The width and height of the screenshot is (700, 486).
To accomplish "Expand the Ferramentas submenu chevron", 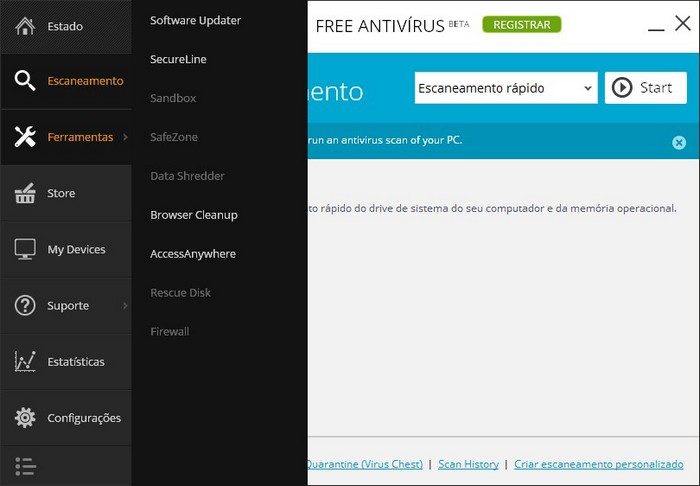I will click(x=125, y=137).
